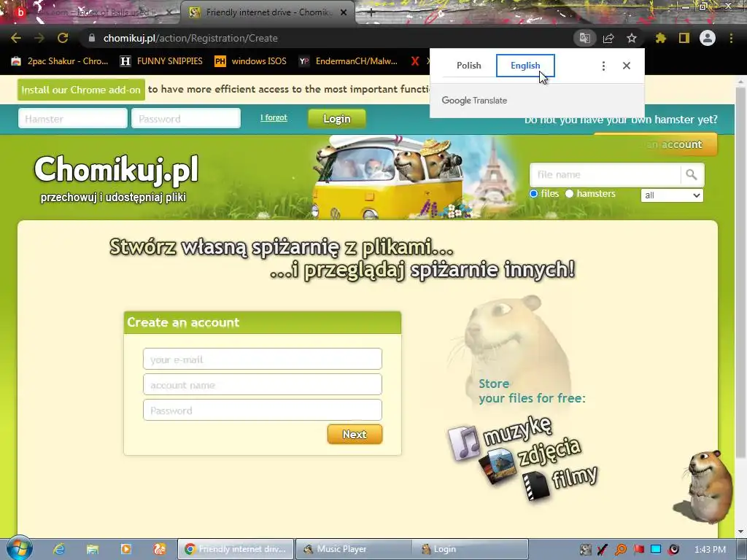This screenshot has width=747, height=560.
Task: Open the Chrome profile avatar
Action: 708,38
